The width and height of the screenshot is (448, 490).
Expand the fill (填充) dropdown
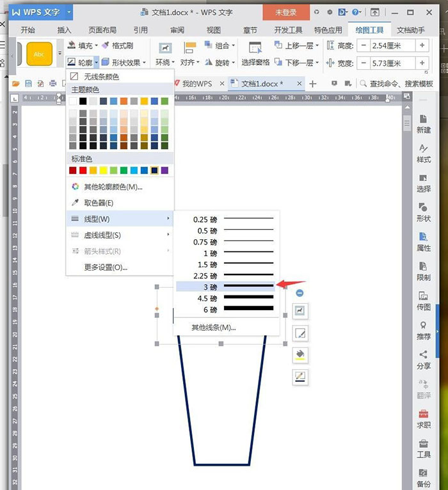pos(84,45)
